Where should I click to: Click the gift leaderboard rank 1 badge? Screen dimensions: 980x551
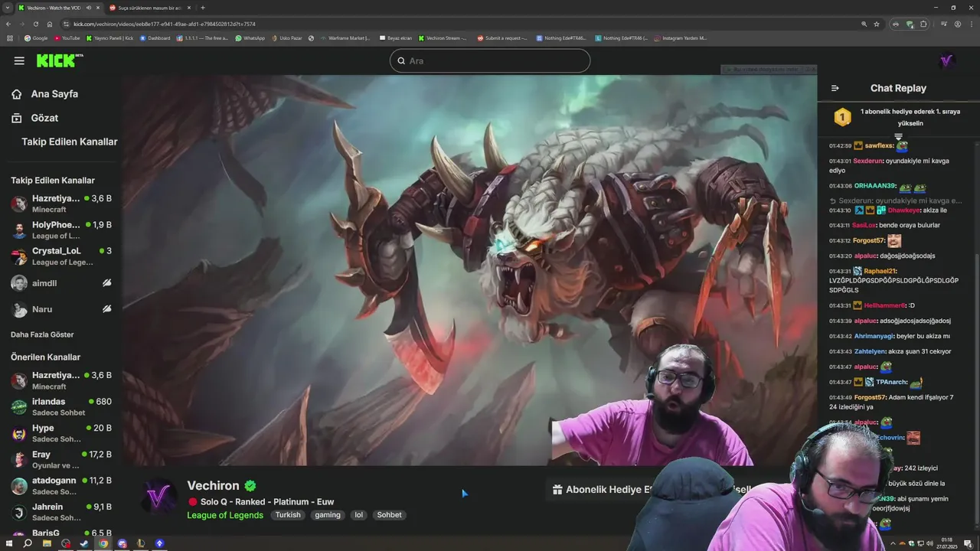[842, 117]
